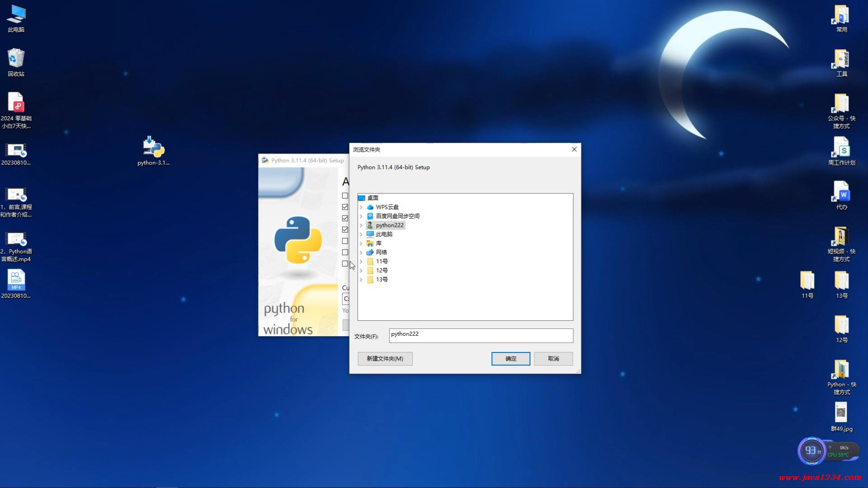
Task: Select 13号 label in folder tree
Action: (382, 279)
